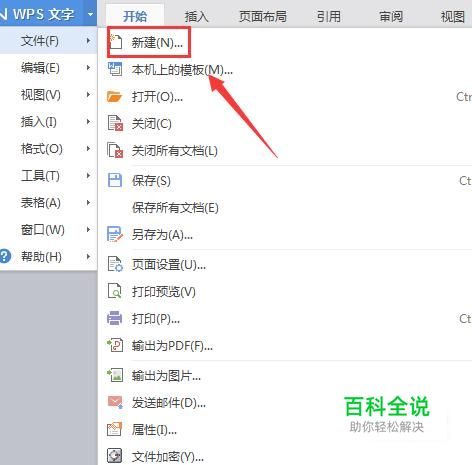Viewport: 472px width, 465px height.
Task: Expand the 帮助(H) submenu arrow
Action: click(88, 256)
